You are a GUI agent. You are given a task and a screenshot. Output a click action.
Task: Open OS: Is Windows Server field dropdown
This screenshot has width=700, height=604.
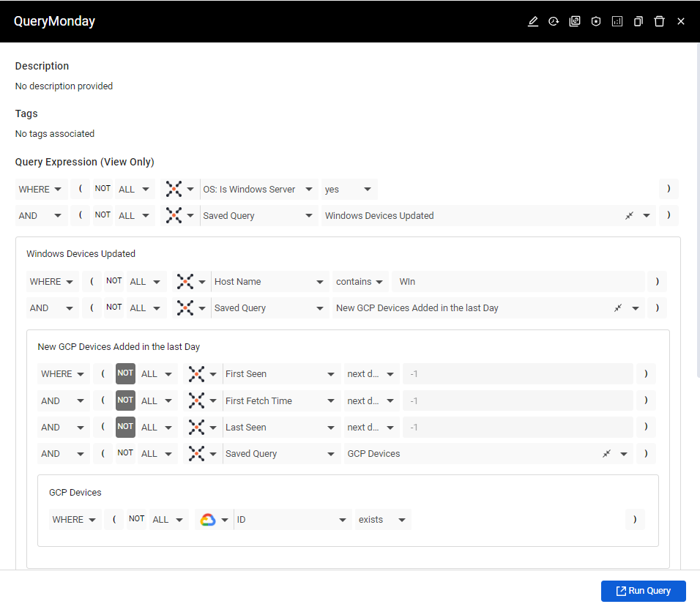pos(258,190)
